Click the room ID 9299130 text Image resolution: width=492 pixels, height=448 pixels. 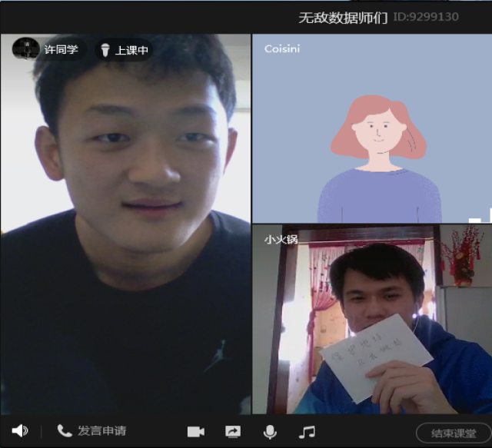click(x=426, y=17)
